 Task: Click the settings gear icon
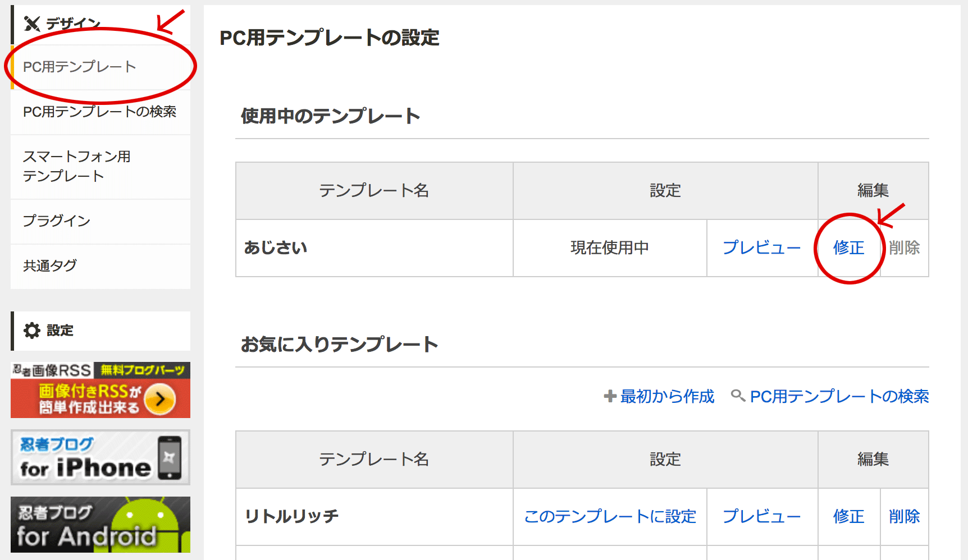point(32,331)
